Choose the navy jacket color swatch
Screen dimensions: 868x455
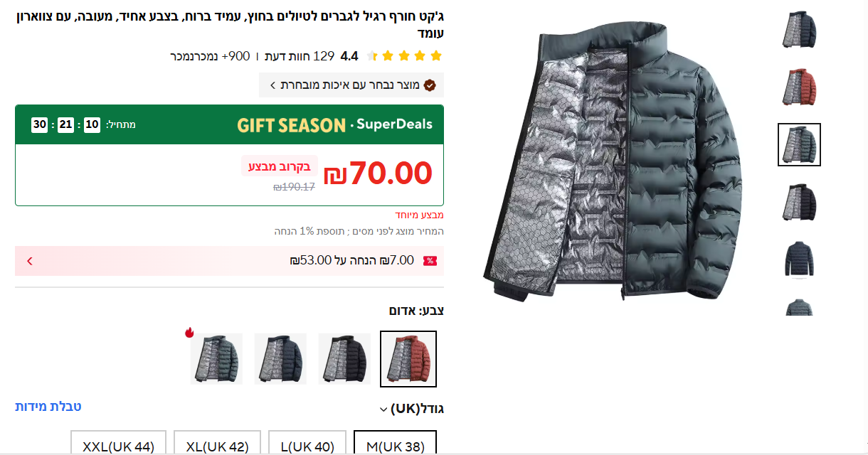(280, 359)
